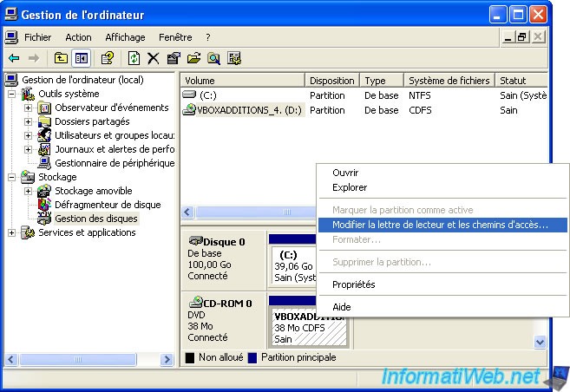Viewport: 570px width, 392px height.
Task: Click the settings view toolbar icon
Action: point(234,58)
